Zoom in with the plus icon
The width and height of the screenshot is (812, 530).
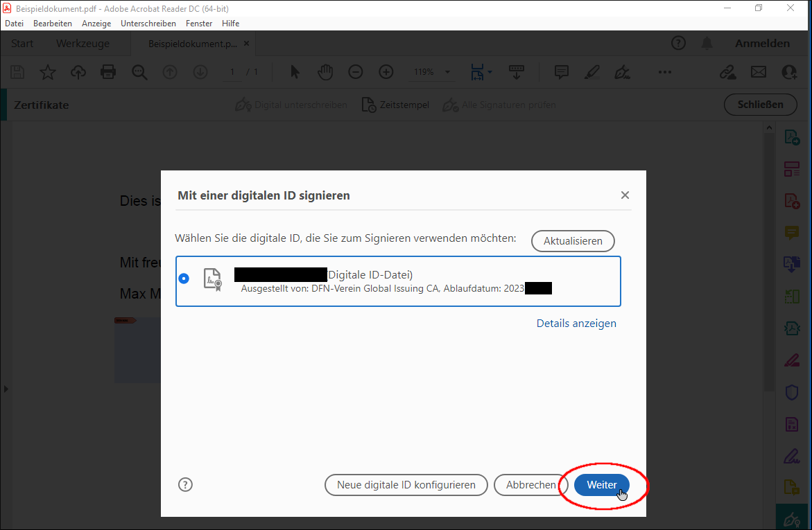pos(386,72)
